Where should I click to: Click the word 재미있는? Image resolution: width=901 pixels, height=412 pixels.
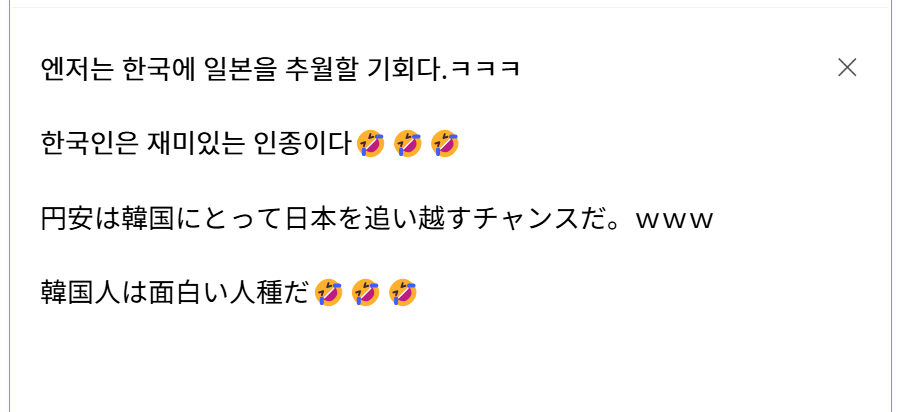195,144
